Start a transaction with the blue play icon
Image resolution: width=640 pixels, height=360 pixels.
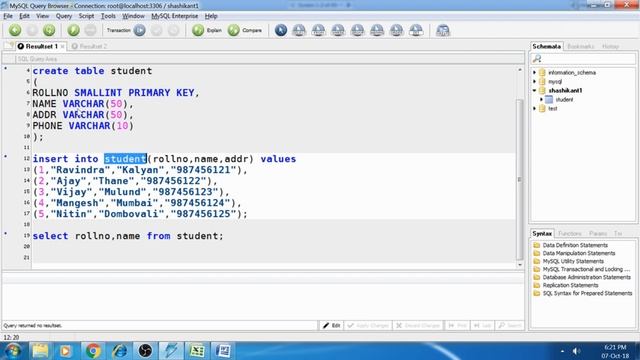tap(140, 30)
